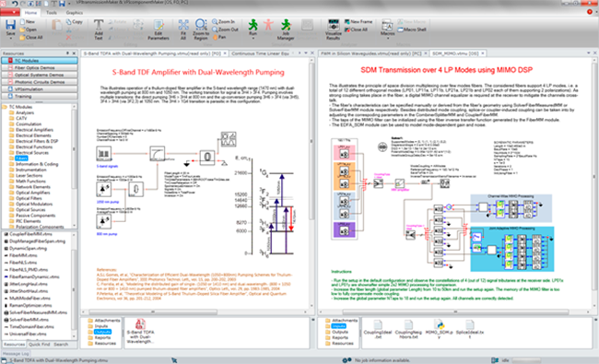Click New Frame in the Analyzer group
This screenshot has height=364, width=599.
click(358, 22)
